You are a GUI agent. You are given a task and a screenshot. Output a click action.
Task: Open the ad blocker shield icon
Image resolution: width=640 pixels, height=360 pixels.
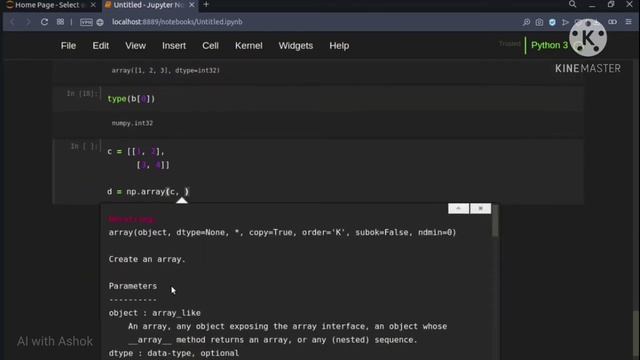tap(552, 22)
